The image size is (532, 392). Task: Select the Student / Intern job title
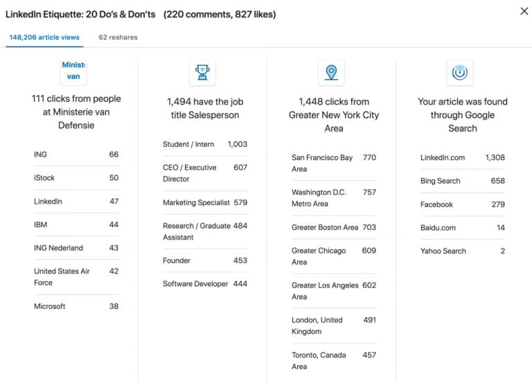(204, 144)
